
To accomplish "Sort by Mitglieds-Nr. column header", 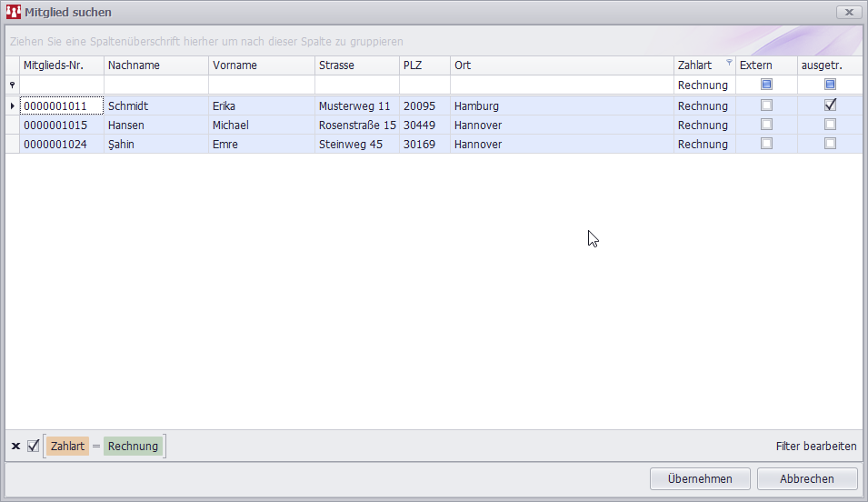I will point(61,65).
